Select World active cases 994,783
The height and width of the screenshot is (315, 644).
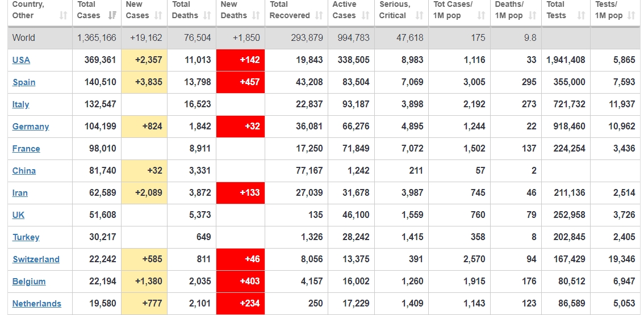[353, 38]
